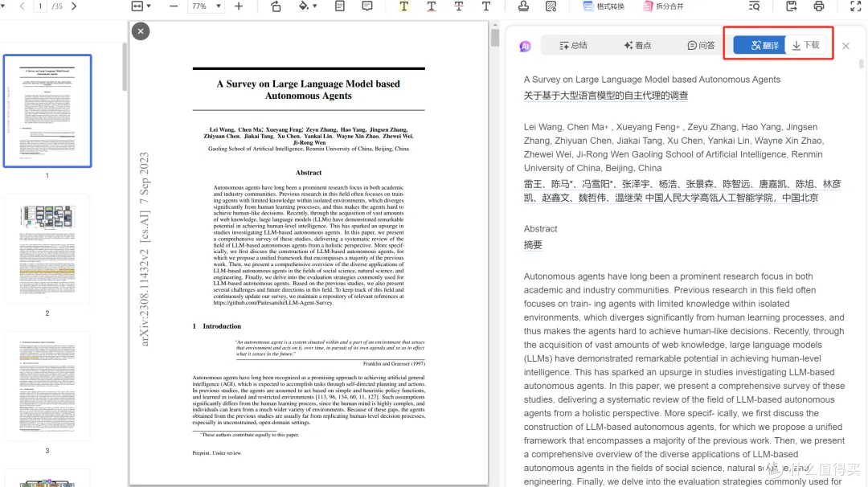868x487 pixels.
Task: Click translated title 关于基于大型语言模型的自主代理的调查
Action: click(606, 95)
